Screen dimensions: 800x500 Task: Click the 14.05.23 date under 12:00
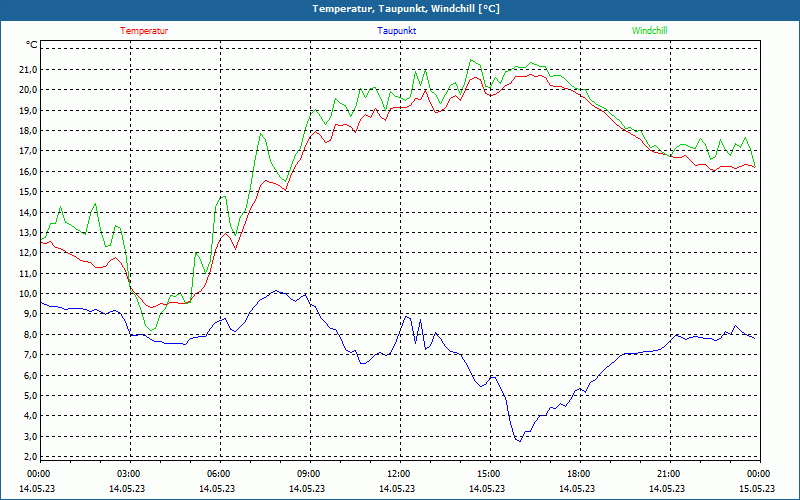tap(397, 488)
